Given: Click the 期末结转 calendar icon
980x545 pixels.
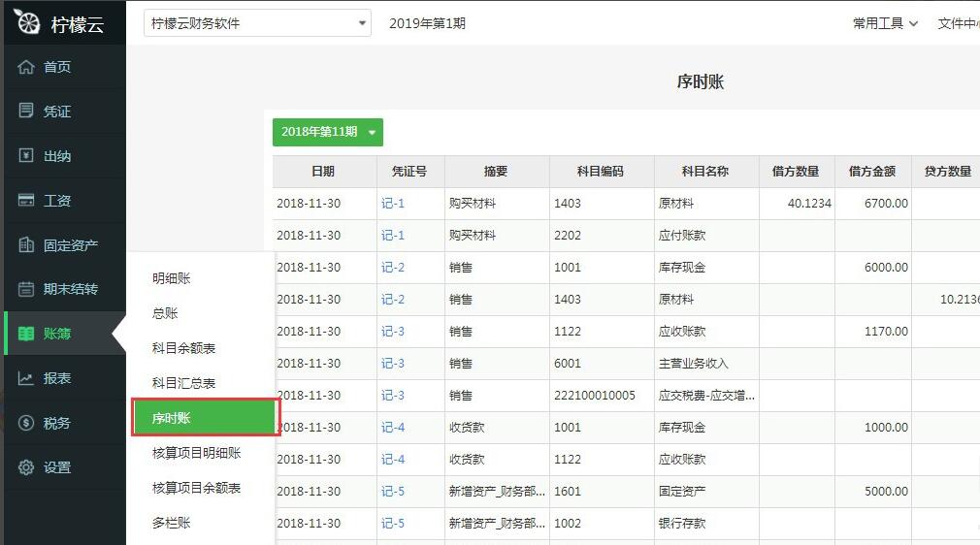Looking at the screenshot, I should [x=25, y=289].
